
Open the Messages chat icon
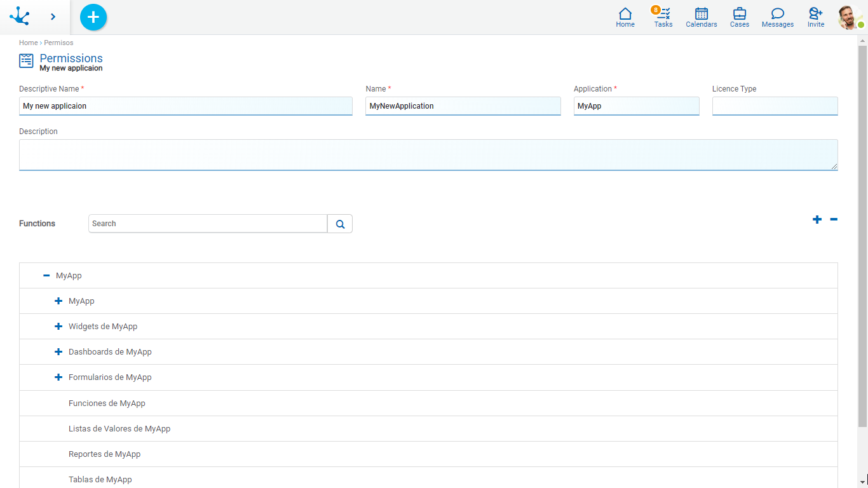point(777,17)
